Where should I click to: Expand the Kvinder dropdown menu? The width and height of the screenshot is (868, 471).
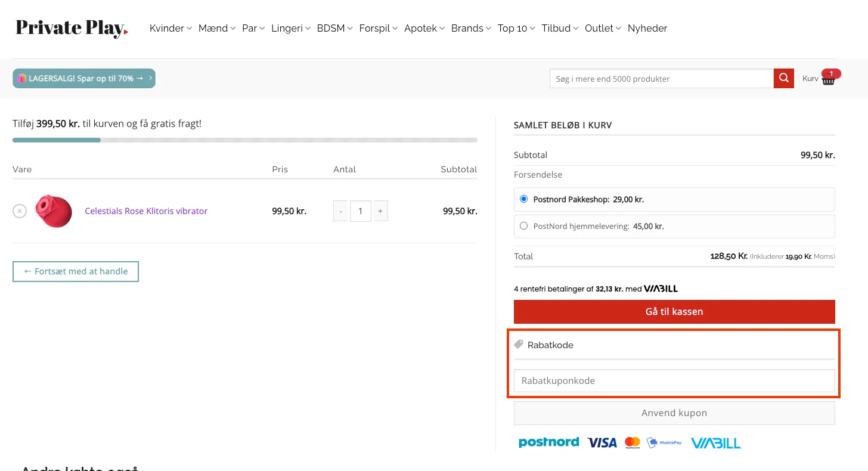[170, 28]
